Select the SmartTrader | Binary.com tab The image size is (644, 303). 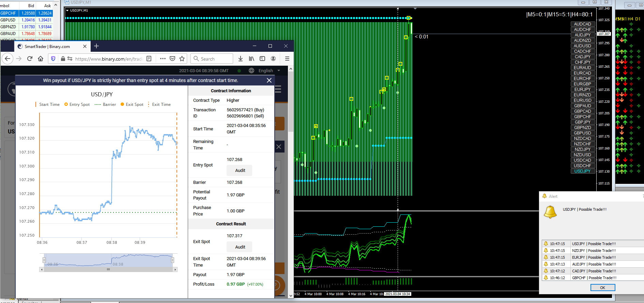53,46
